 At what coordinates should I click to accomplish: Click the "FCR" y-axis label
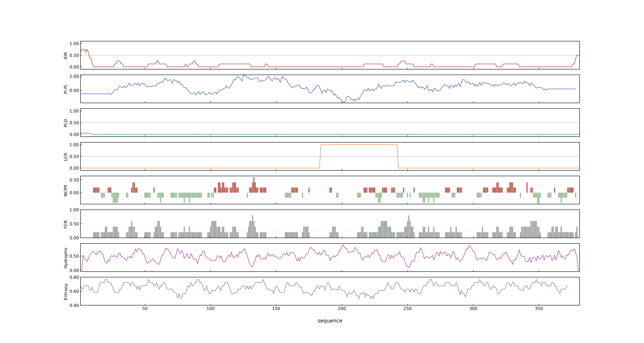coord(66,224)
